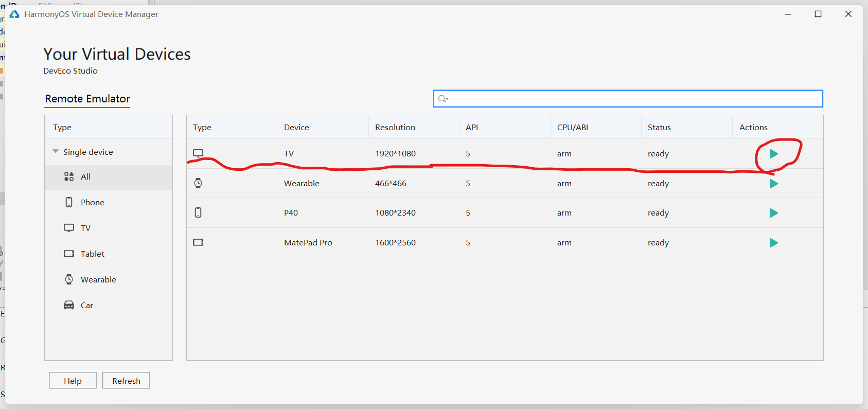Image resolution: width=868 pixels, height=409 pixels.
Task: Click the TV monitor icon in table
Action: click(x=198, y=153)
